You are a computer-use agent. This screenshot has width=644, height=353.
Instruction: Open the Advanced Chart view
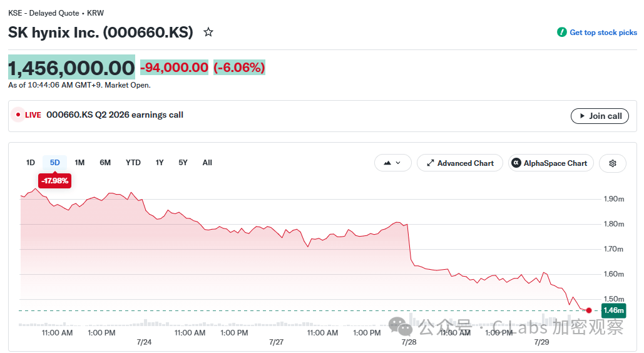459,163
